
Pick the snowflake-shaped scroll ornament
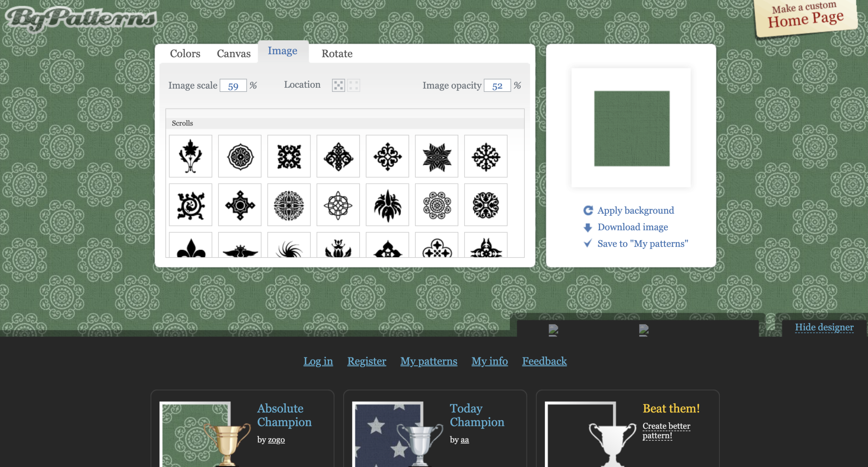coord(486,156)
